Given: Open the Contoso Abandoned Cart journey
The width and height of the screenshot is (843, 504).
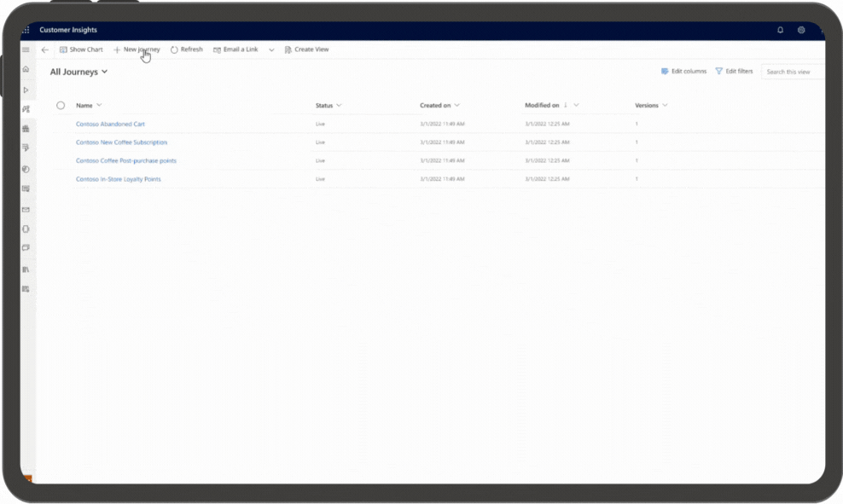Looking at the screenshot, I should pyautogui.click(x=110, y=125).
